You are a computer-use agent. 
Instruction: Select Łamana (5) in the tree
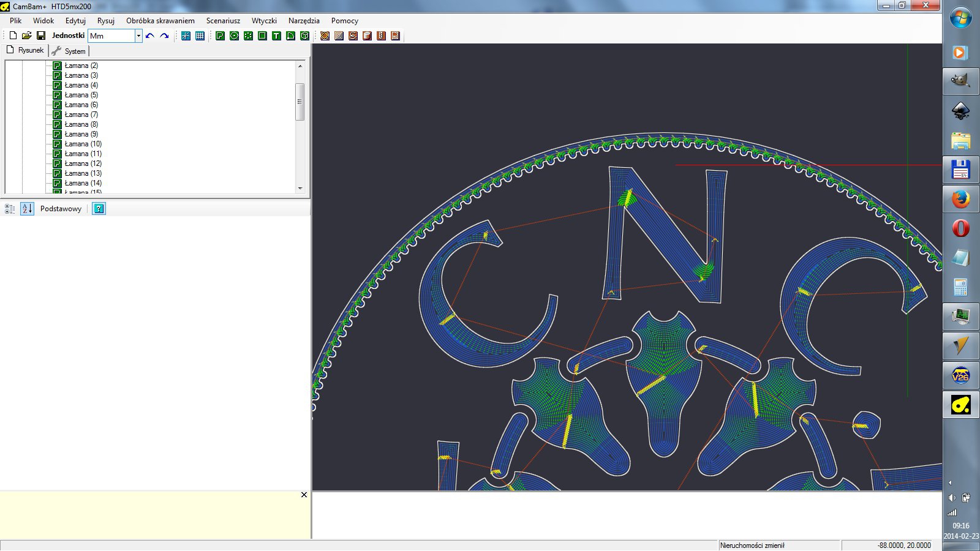pyautogui.click(x=81, y=95)
